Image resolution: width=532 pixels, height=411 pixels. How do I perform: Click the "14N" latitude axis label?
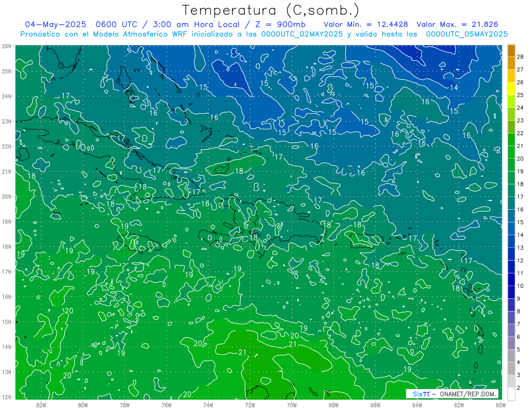[x=7, y=347]
